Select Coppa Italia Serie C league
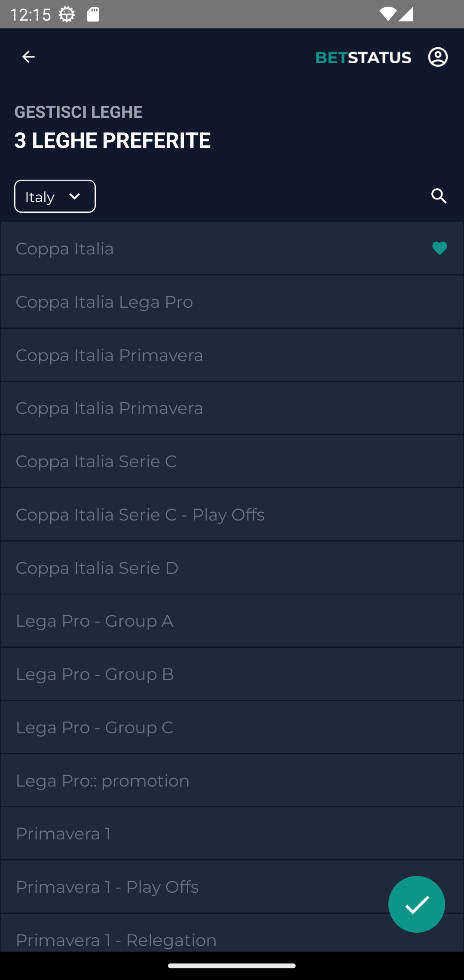This screenshot has width=464, height=980. pyautogui.click(x=232, y=461)
